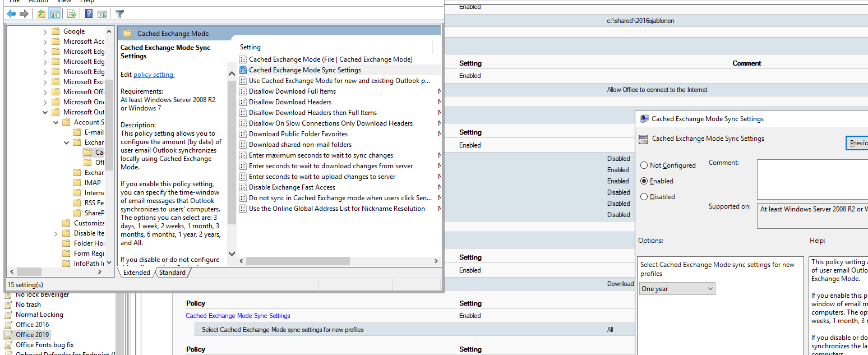
Task: Collapse the Account S... tree node
Action: click(x=56, y=122)
